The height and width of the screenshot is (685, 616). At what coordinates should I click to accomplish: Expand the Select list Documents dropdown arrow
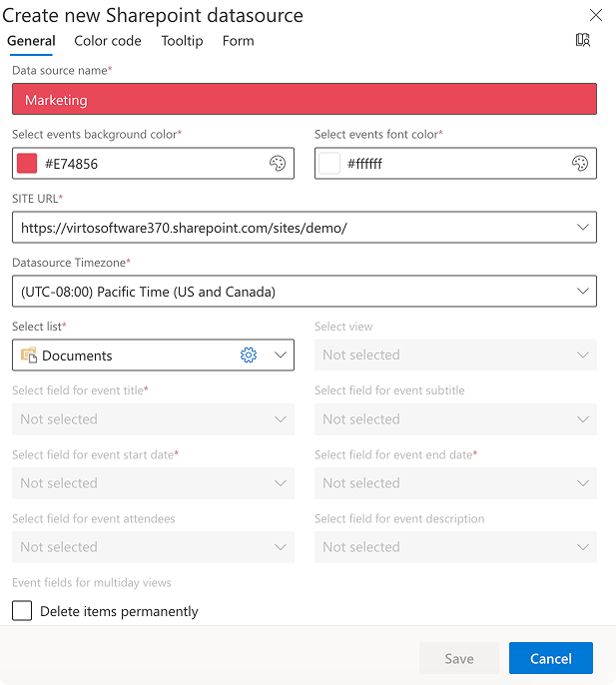pyautogui.click(x=281, y=355)
